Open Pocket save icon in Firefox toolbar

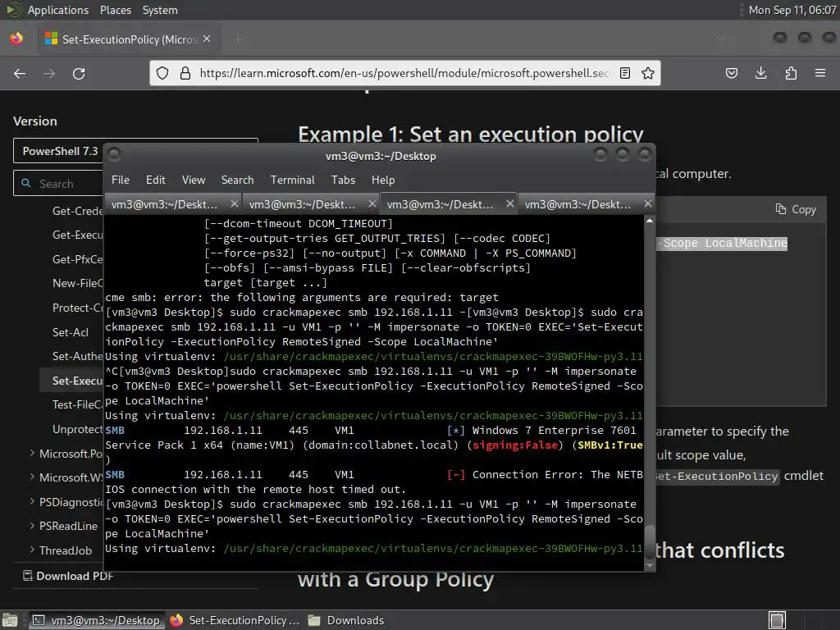click(x=731, y=73)
